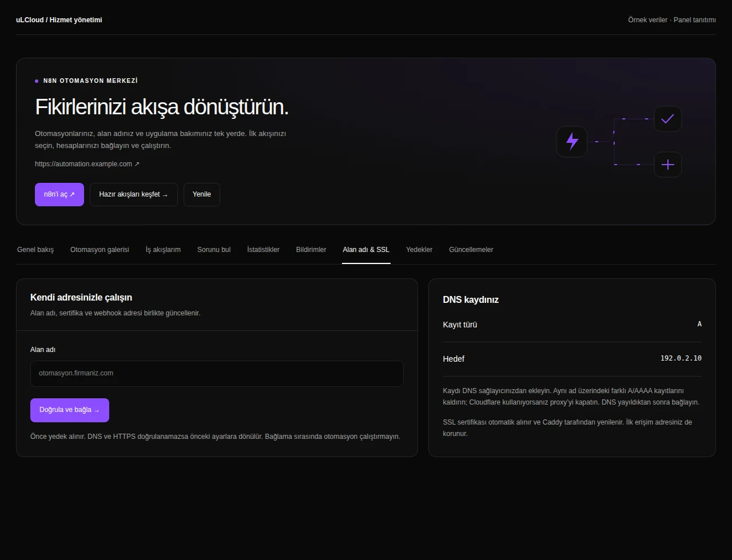The height and width of the screenshot is (560, 732).
Task: Open the automation.example.com link
Action: click(87, 164)
